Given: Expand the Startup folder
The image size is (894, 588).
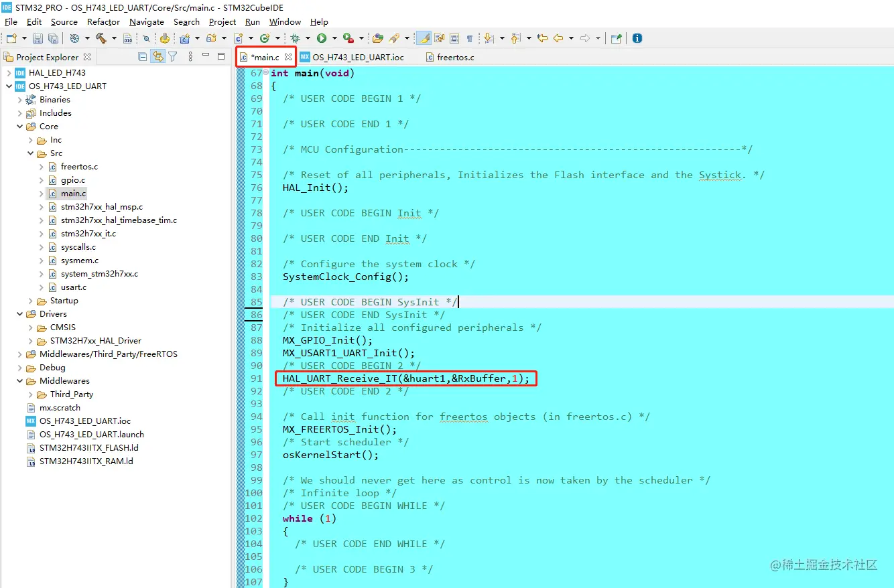Looking at the screenshot, I should pyautogui.click(x=30, y=301).
